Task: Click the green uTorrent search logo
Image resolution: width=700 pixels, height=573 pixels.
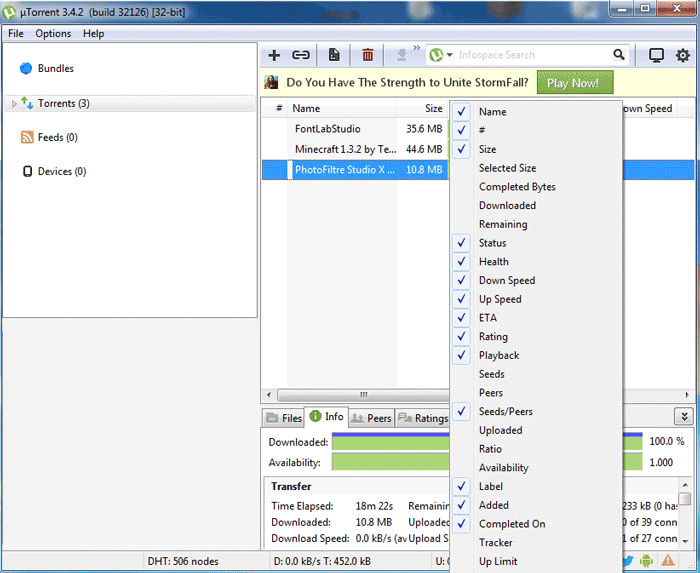Action: coord(436,55)
